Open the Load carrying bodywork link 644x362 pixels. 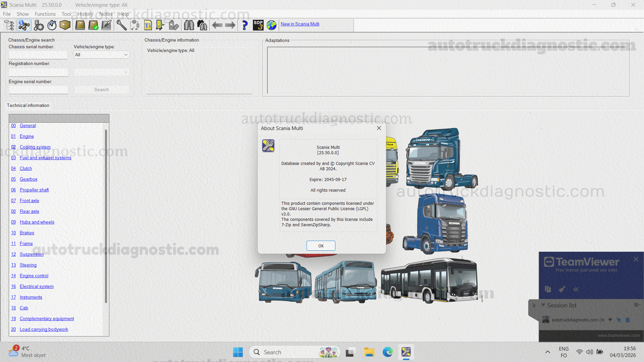pos(44,329)
